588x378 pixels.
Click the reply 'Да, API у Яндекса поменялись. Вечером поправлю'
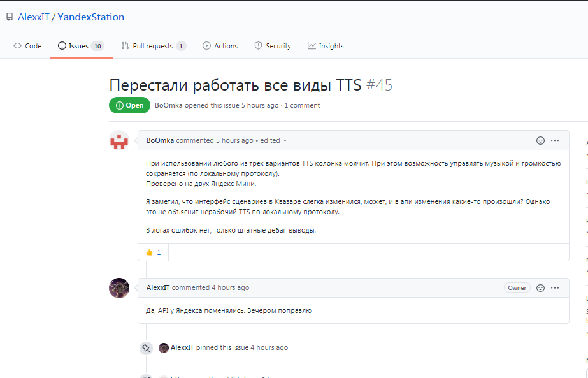229,311
